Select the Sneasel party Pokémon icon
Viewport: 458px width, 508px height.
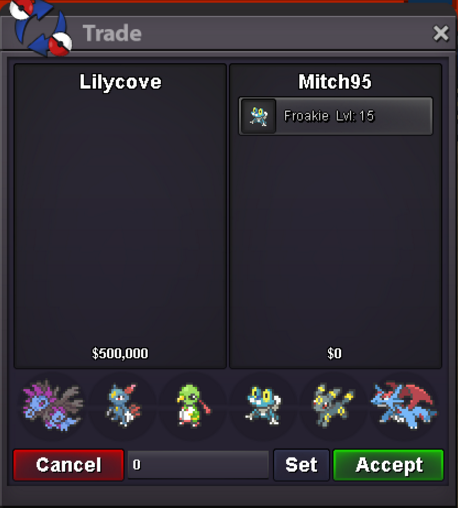[123, 406]
